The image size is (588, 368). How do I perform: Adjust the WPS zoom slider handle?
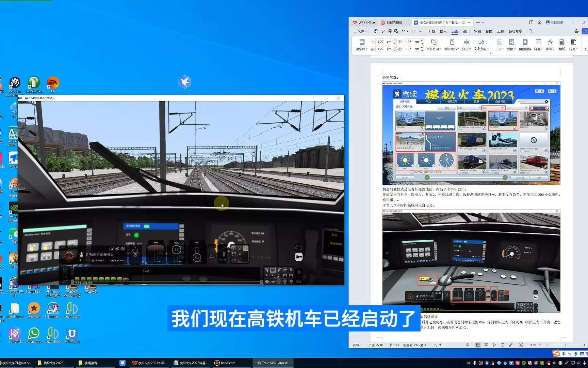click(566, 345)
